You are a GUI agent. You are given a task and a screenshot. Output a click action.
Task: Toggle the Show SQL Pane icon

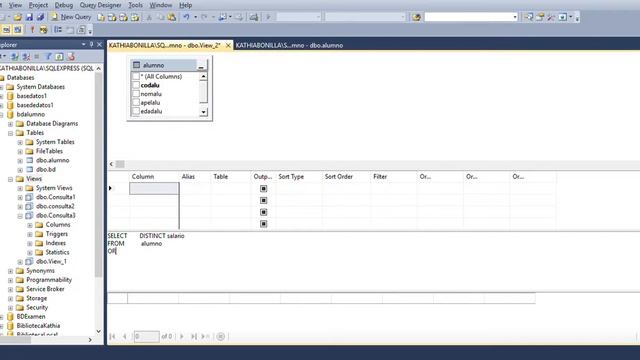click(x=7, y=30)
